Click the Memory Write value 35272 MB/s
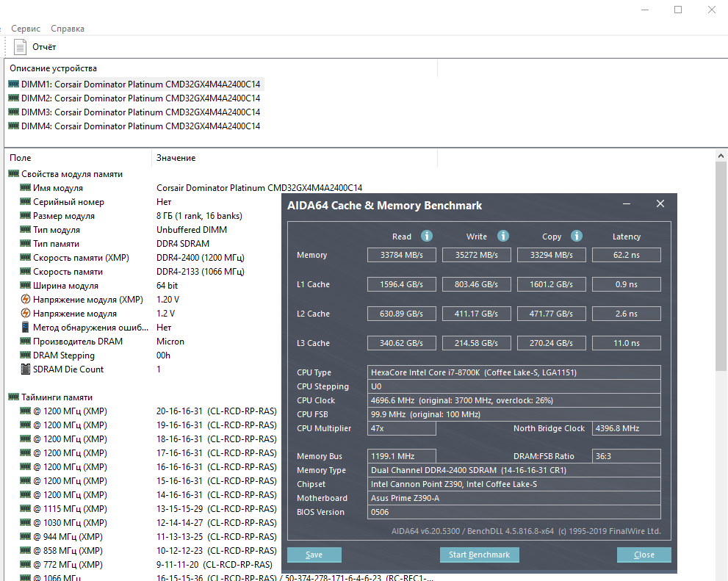Image resolution: width=728 pixels, height=581 pixels. (x=476, y=255)
